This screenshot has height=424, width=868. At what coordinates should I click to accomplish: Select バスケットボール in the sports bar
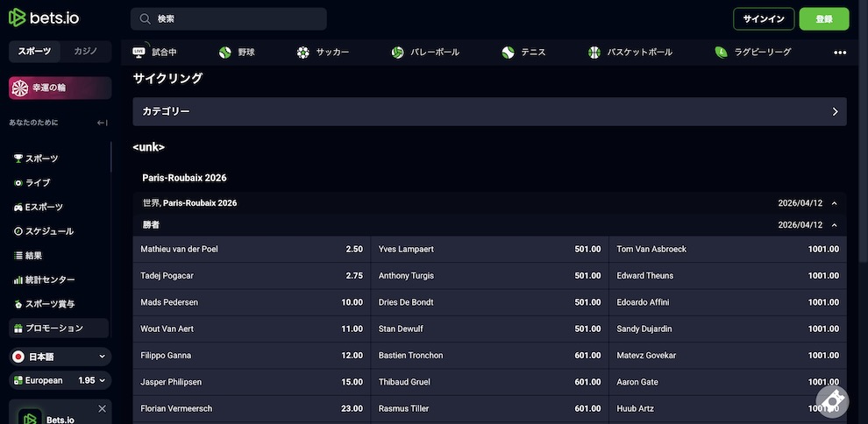630,53
